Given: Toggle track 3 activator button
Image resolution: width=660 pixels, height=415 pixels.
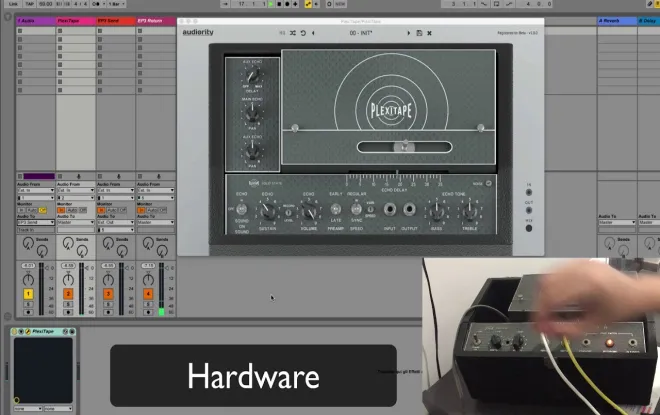Looking at the screenshot, I should tap(108, 294).
